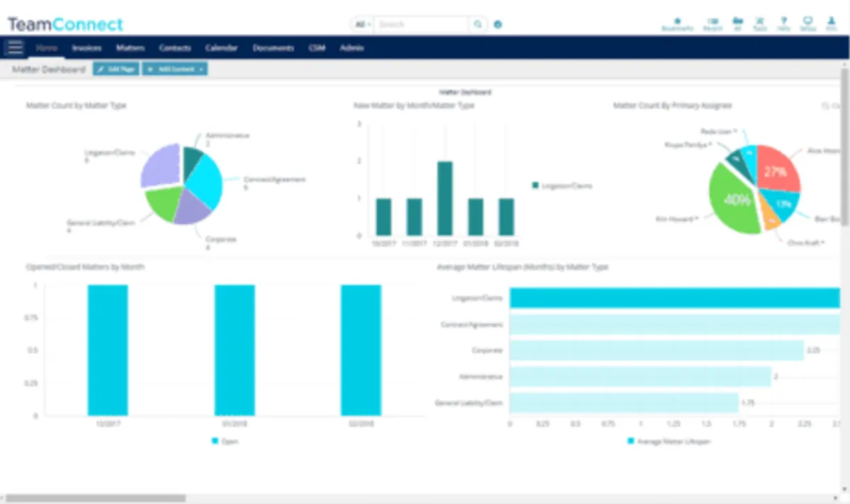850x504 pixels.
Task: Open the Admin menu
Action: (x=351, y=47)
